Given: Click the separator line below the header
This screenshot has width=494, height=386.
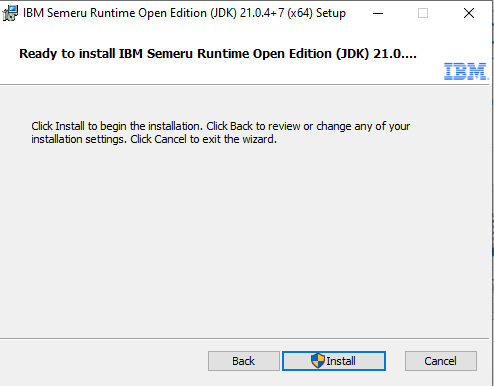Looking at the screenshot, I should [244, 85].
